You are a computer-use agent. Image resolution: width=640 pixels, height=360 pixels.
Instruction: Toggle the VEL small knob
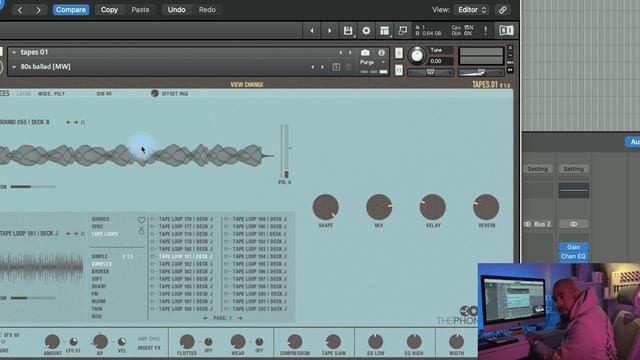(122, 342)
